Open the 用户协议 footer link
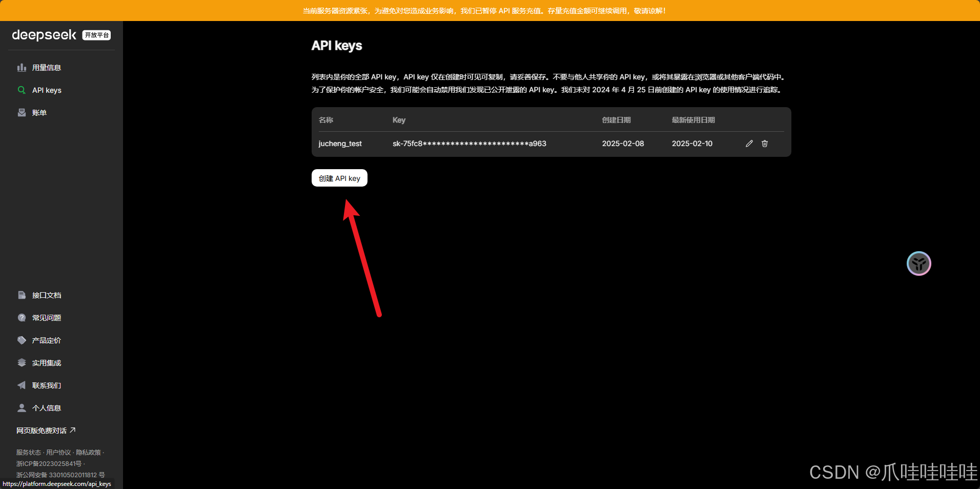The height and width of the screenshot is (489, 980). point(58,453)
